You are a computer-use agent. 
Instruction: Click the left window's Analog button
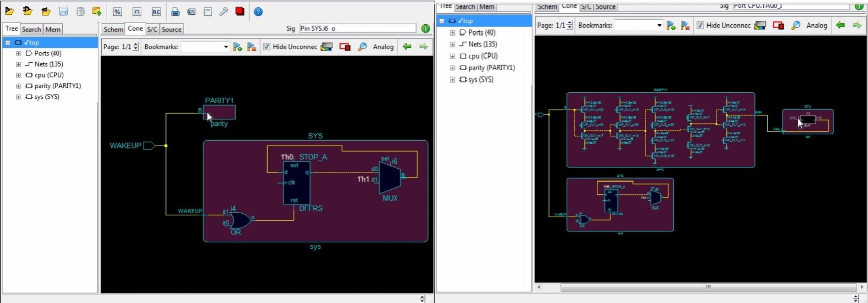tap(383, 47)
